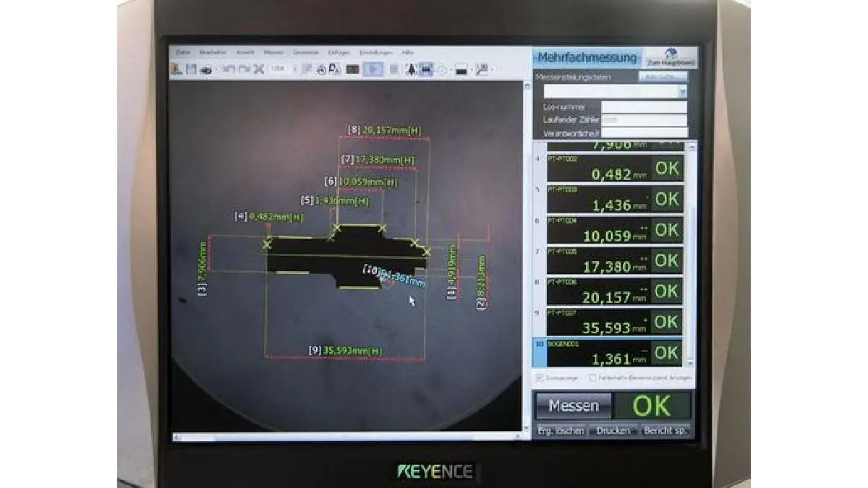Screen dimensions: 868x488
Task: Open the Einstellungen menu
Action: click(x=375, y=53)
